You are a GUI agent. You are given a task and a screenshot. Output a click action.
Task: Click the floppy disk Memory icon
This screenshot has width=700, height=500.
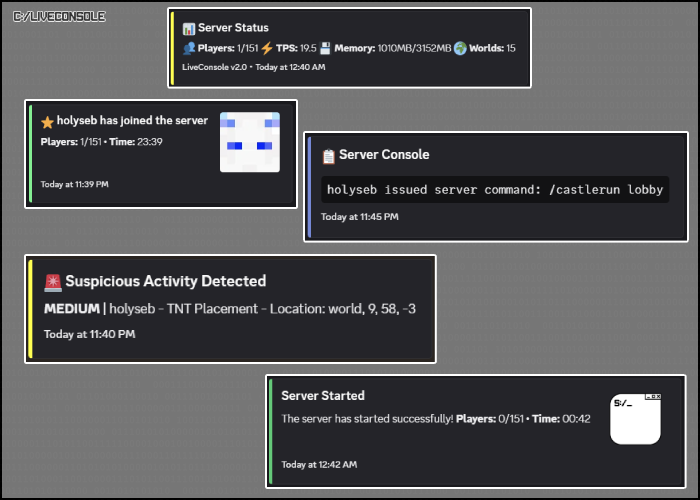point(325,48)
